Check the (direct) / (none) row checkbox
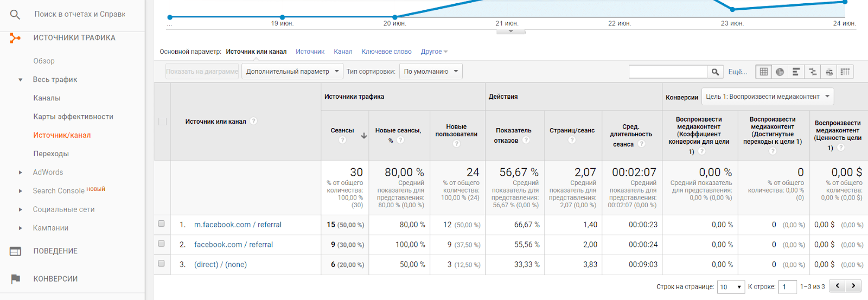This screenshot has height=300, width=868. [x=161, y=264]
